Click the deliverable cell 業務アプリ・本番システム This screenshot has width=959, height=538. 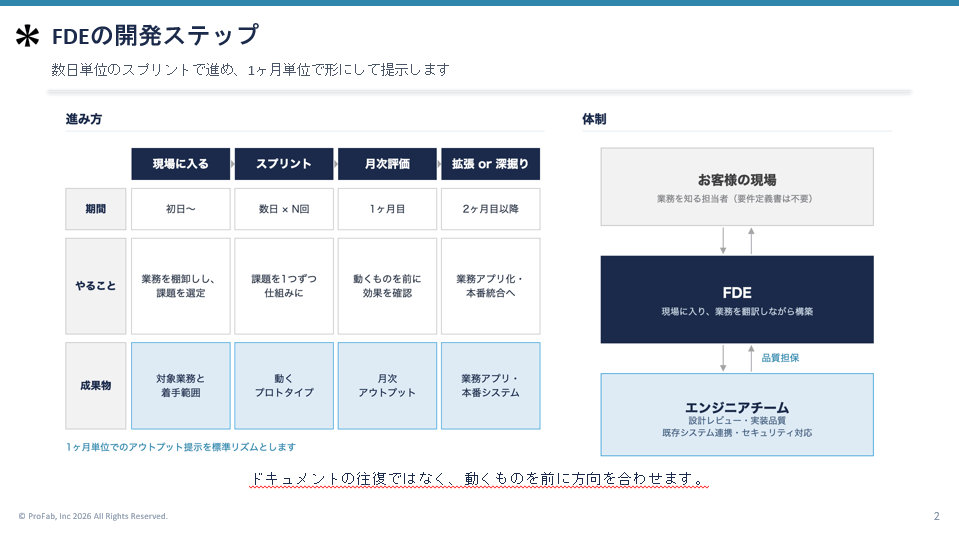[x=491, y=386]
